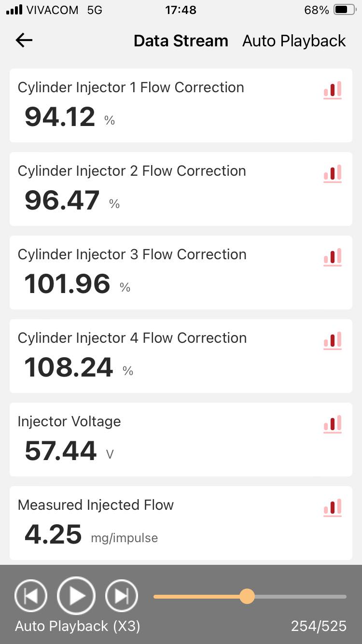Open graph for Cylinder Injector 3 Flow Correction
The image size is (362, 644).
click(x=333, y=257)
